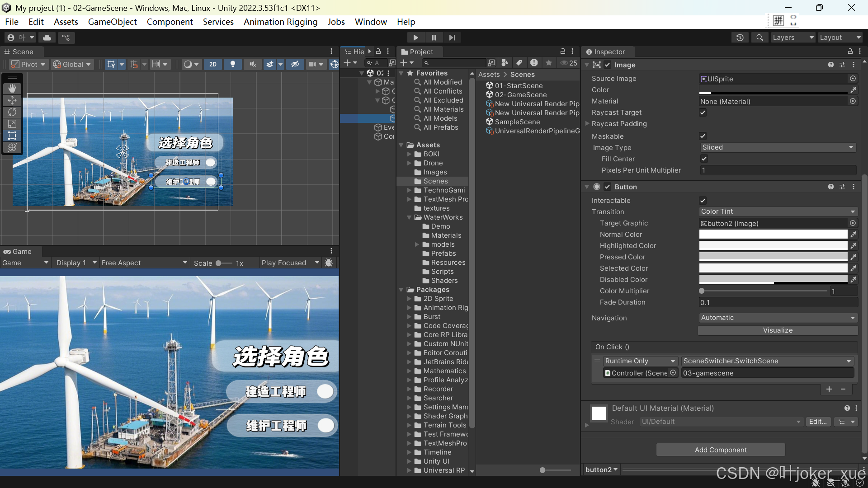The height and width of the screenshot is (488, 868).
Task: Uncheck the Interactable checkbox
Action: click(x=703, y=201)
